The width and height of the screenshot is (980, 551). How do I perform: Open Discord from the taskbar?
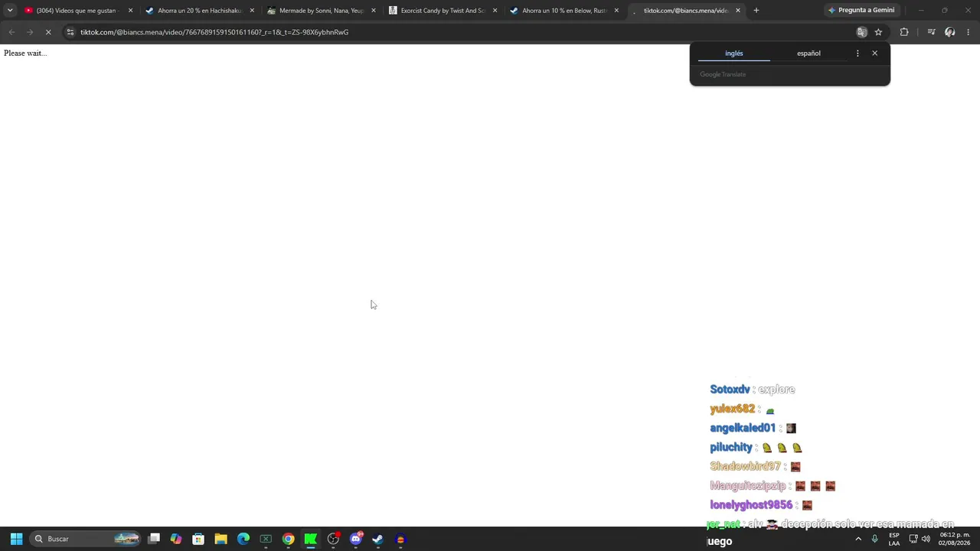click(x=355, y=539)
